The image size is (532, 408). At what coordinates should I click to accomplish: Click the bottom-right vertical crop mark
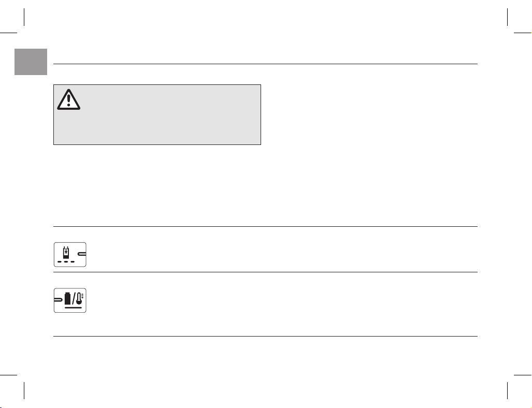508,391
